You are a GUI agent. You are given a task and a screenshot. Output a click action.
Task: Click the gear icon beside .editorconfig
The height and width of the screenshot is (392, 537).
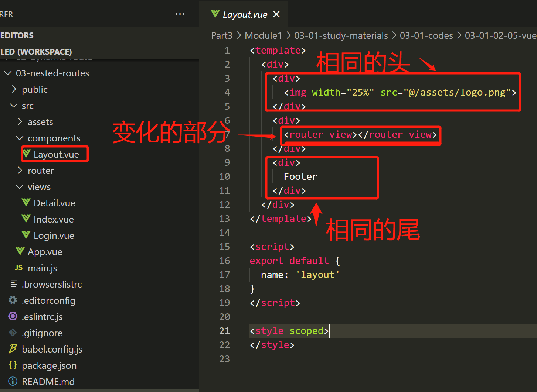(x=13, y=300)
